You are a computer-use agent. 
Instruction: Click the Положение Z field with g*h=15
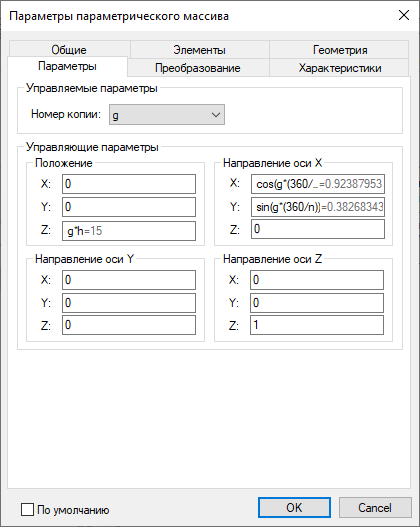[129, 231]
